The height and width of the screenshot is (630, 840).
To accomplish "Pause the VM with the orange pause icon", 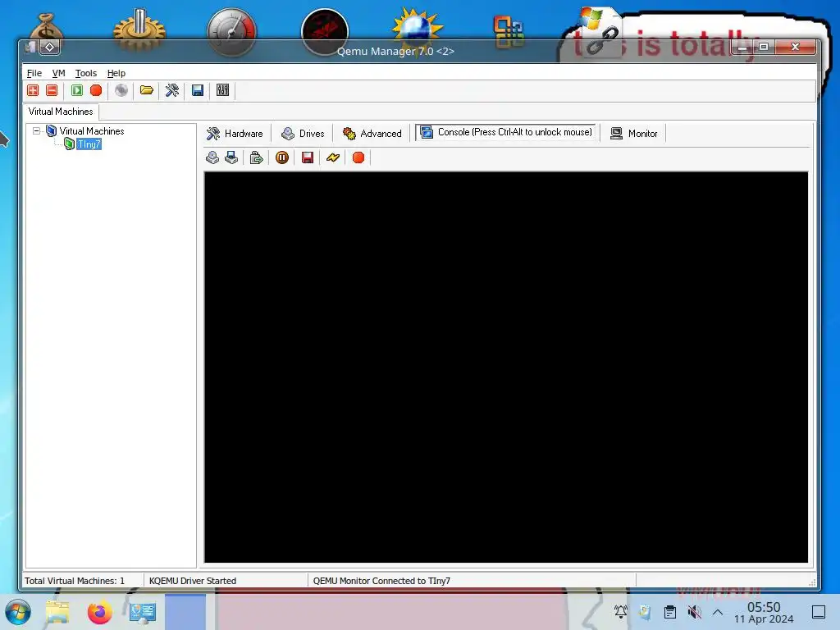I will [x=282, y=157].
